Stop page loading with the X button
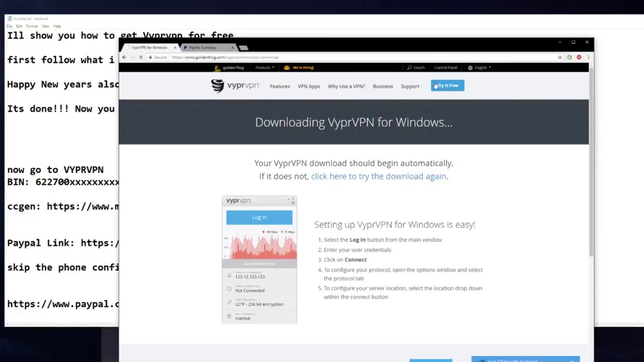644x362 pixels. point(141,57)
